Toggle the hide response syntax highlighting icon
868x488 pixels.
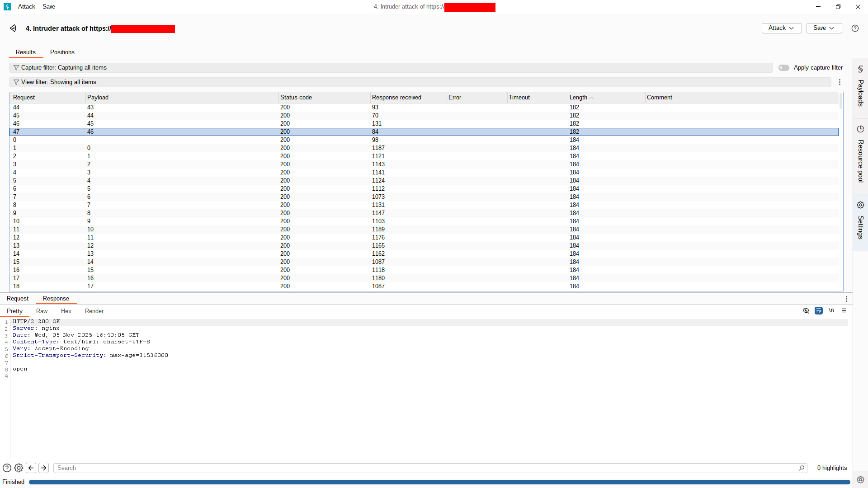[806, 311]
